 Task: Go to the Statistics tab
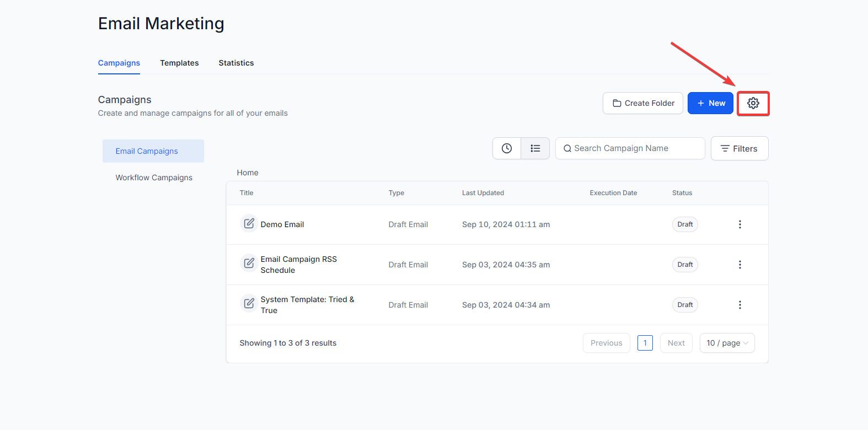pyautogui.click(x=236, y=63)
